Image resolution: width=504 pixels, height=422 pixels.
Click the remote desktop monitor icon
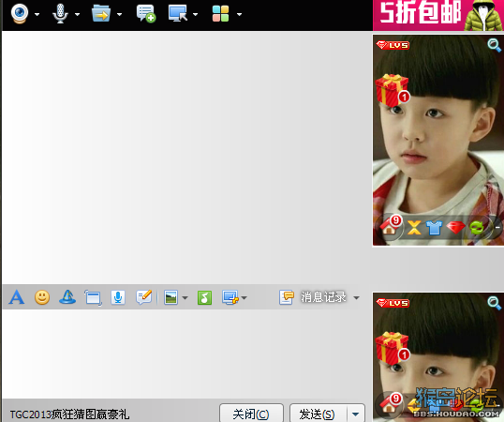(178, 13)
